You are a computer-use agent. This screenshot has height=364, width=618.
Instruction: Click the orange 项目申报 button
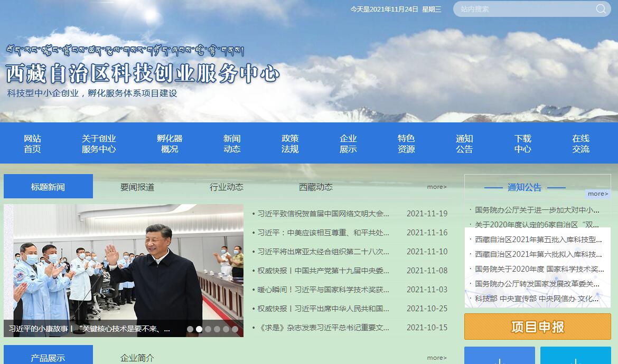click(537, 327)
